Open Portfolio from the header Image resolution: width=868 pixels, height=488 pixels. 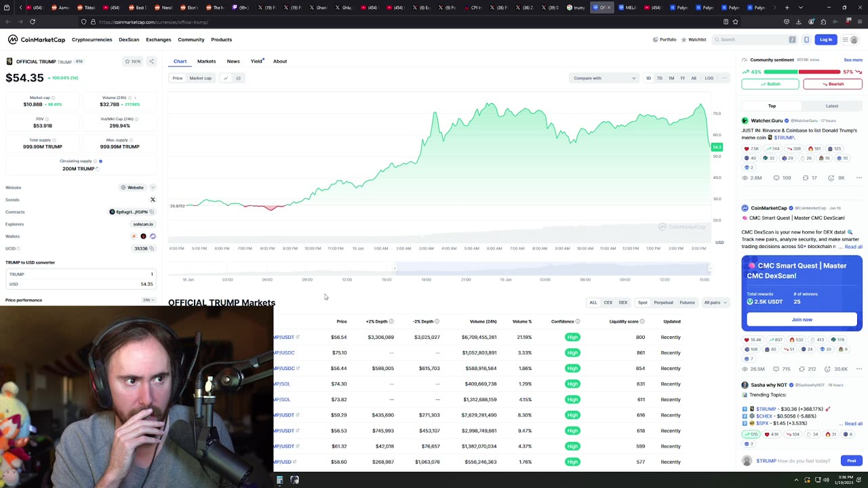[x=665, y=39]
